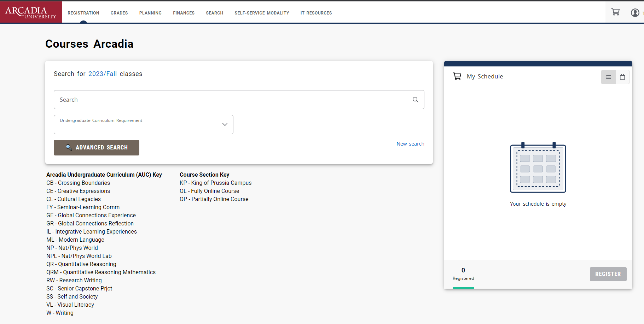Viewport: 644px width, 324px height.
Task: Focus the course Search text field
Action: point(239,100)
